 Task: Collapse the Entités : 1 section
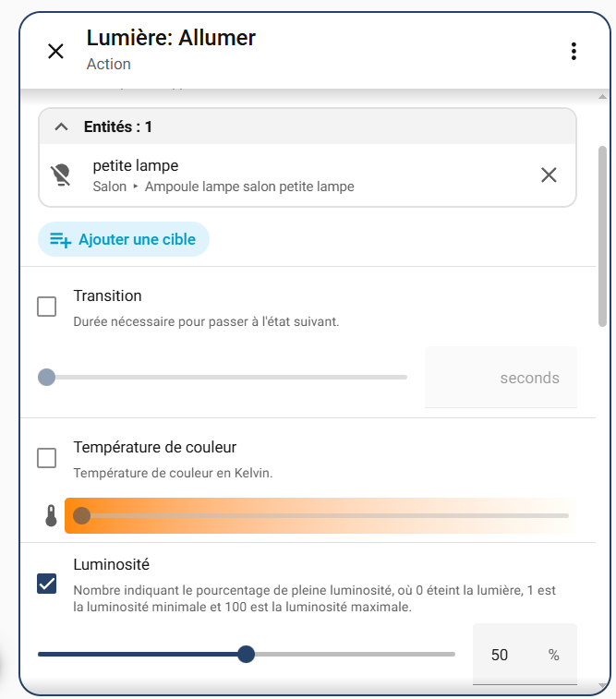coord(62,127)
